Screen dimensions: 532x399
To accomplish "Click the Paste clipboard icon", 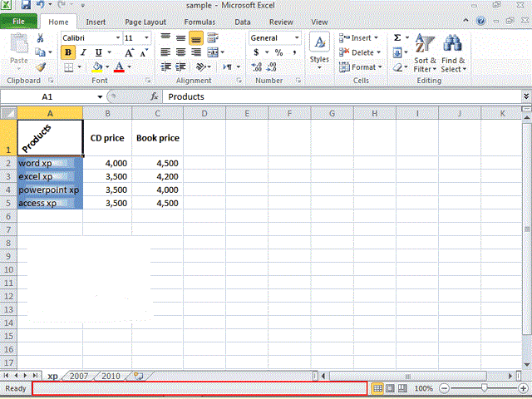I will coord(19,43).
